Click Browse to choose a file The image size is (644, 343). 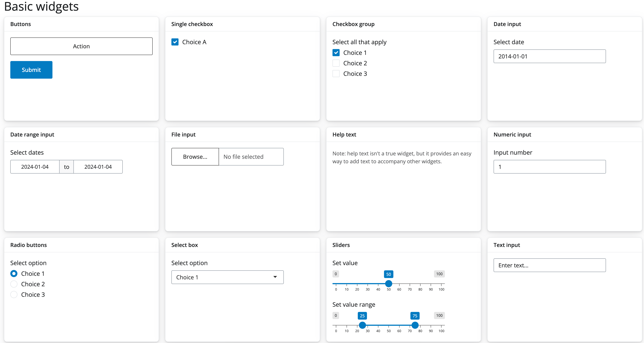195,157
